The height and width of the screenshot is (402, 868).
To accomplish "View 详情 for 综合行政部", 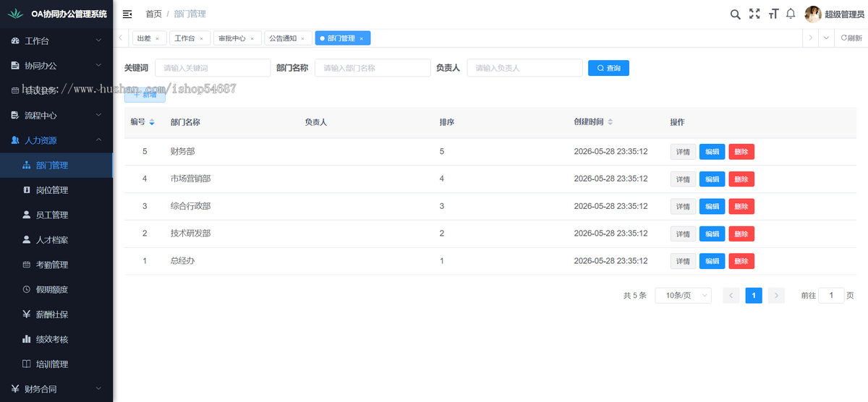I will (683, 206).
